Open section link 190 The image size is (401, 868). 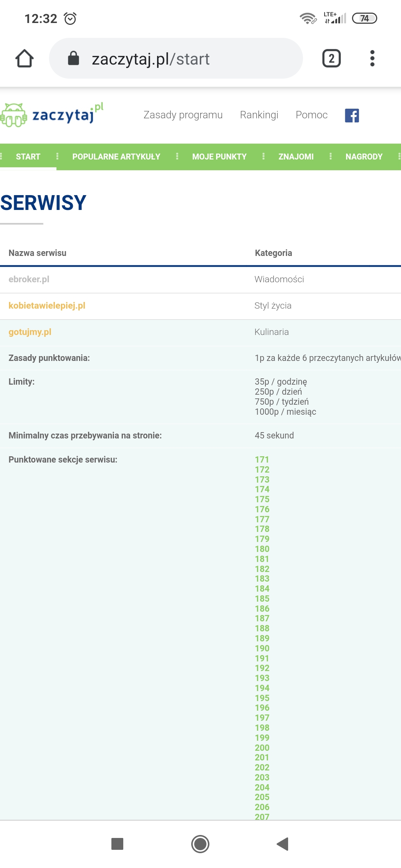coord(262,648)
